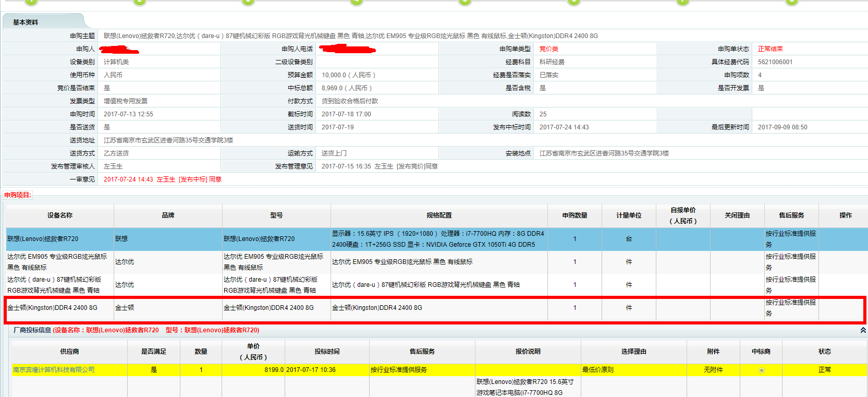The height and width of the screenshot is (397, 868).
Task: Click the 报价说明 column header
Action: click(528, 352)
